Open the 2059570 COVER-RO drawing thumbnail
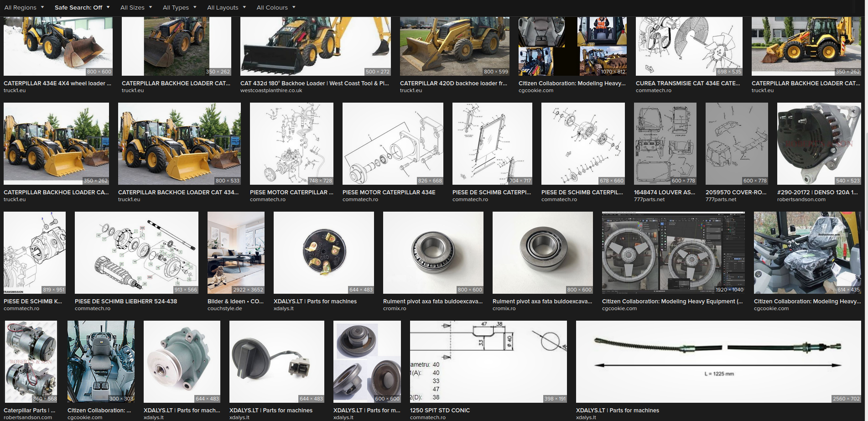The image size is (868, 421). pos(737,144)
